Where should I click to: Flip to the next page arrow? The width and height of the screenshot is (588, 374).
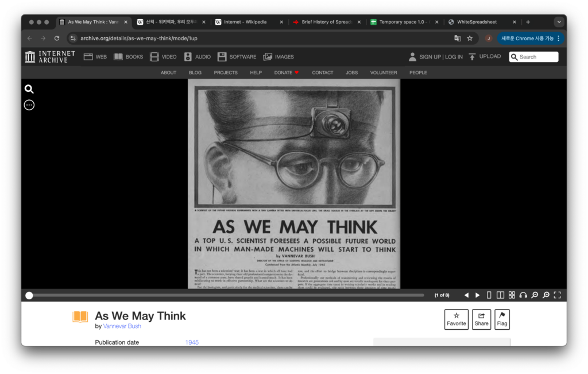(x=477, y=295)
